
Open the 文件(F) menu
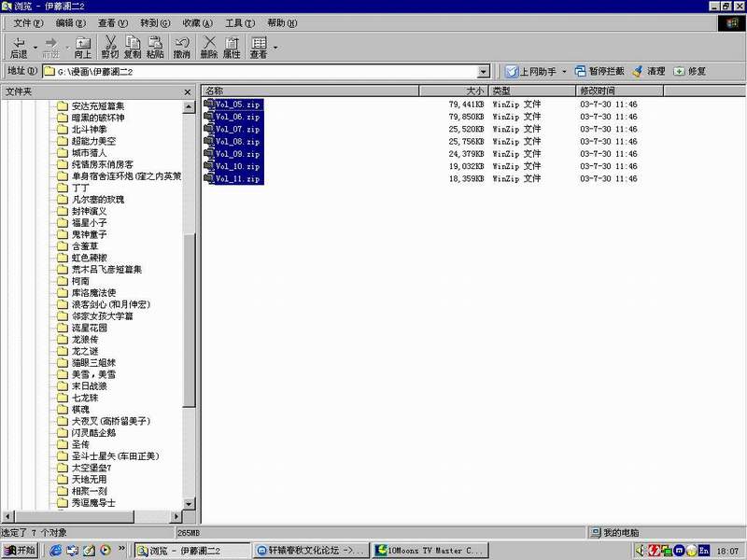tap(28, 22)
